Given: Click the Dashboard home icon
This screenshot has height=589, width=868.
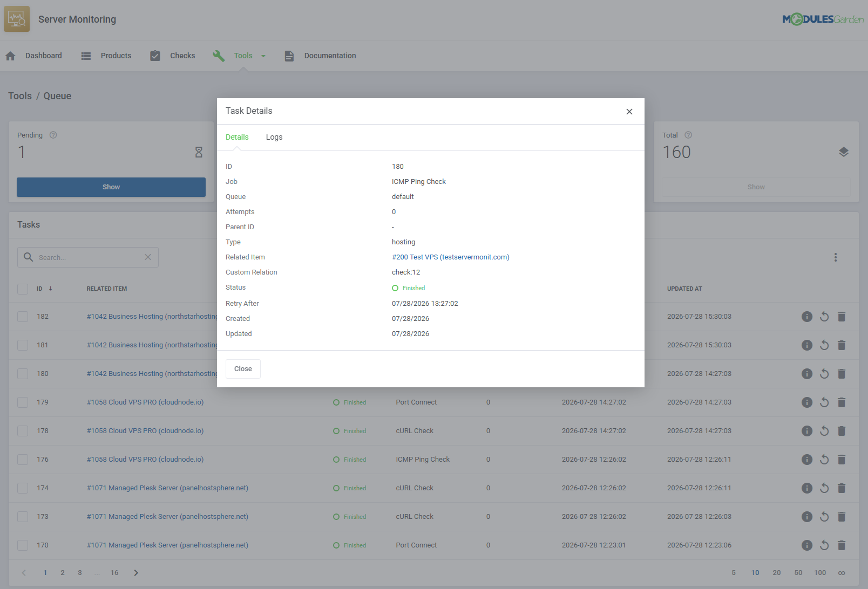Looking at the screenshot, I should (x=10, y=56).
